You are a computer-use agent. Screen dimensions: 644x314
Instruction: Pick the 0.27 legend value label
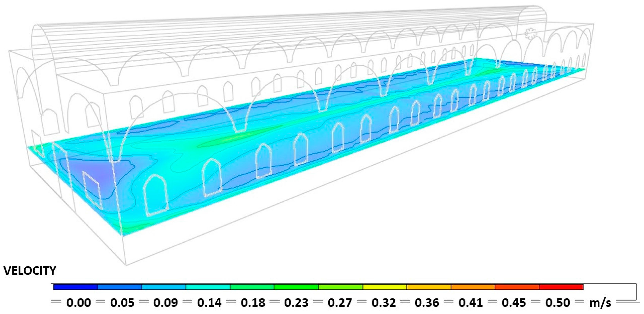click(x=340, y=303)
